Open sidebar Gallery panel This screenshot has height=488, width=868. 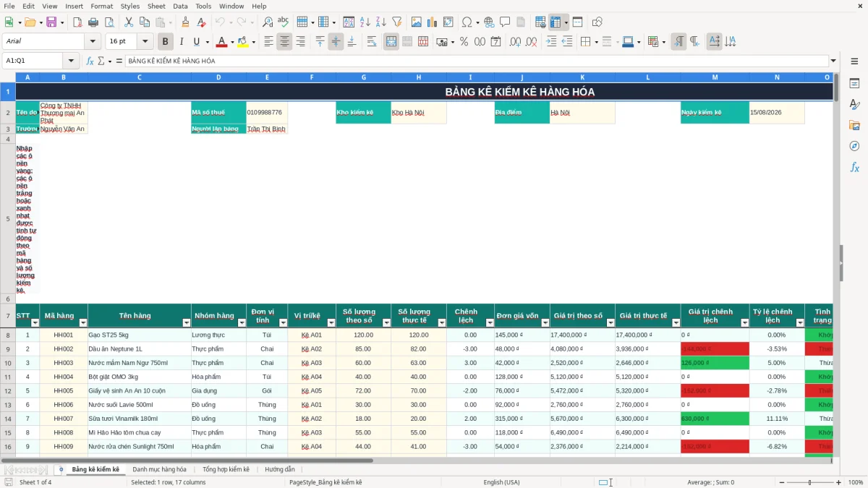pos(854,126)
